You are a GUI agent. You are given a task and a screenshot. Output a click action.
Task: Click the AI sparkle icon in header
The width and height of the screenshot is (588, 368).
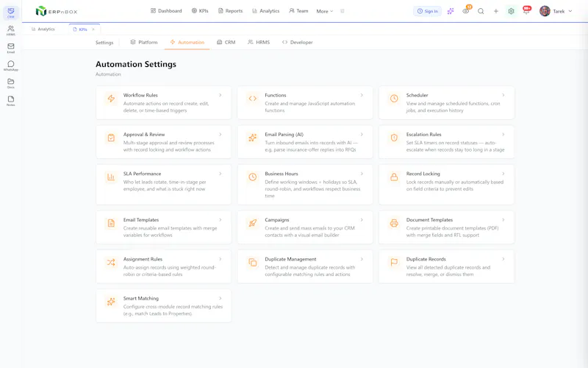pos(451,11)
